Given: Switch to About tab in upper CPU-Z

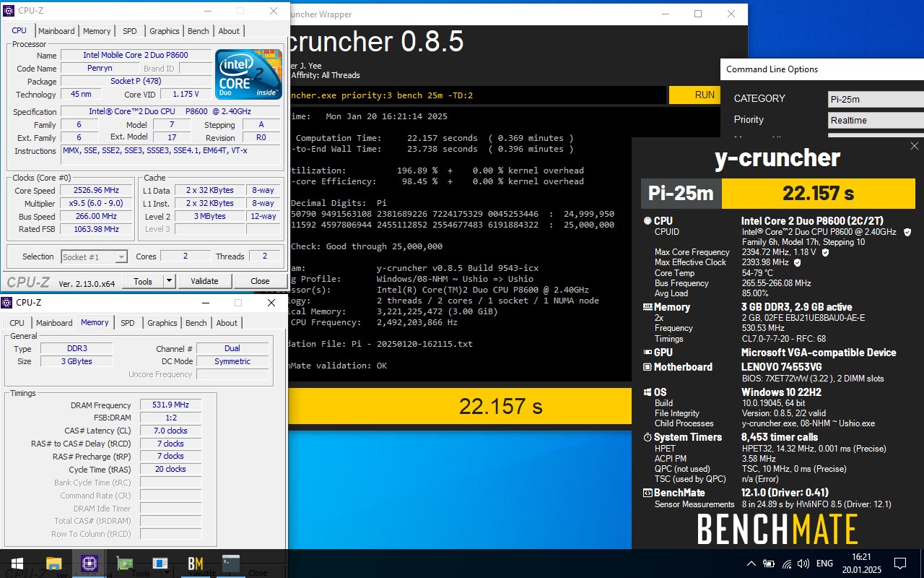Looking at the screenshot, I should pyautogui.click(x=229, y=31).
